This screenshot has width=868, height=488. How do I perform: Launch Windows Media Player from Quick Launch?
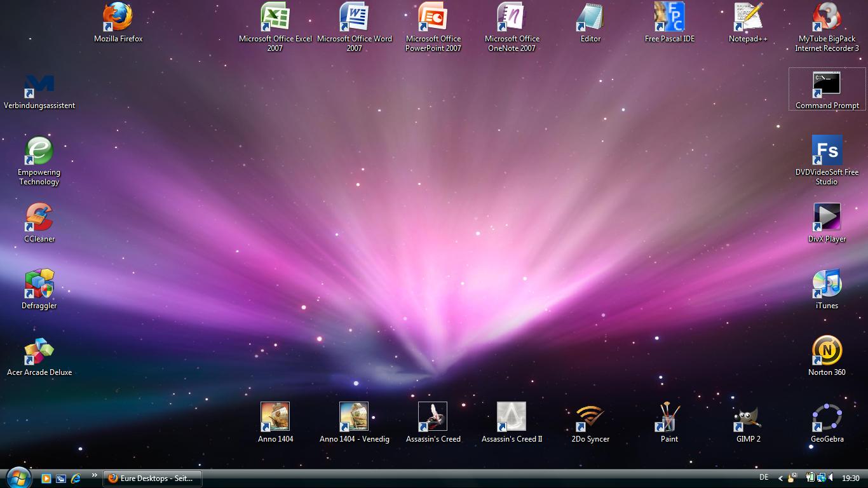point(46,478)
